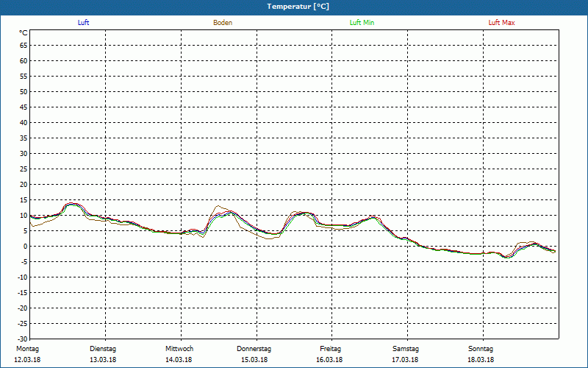Screen dimensions: 588x368
Task: Select the 30 axis value
Action: click(x=24, y=154)
